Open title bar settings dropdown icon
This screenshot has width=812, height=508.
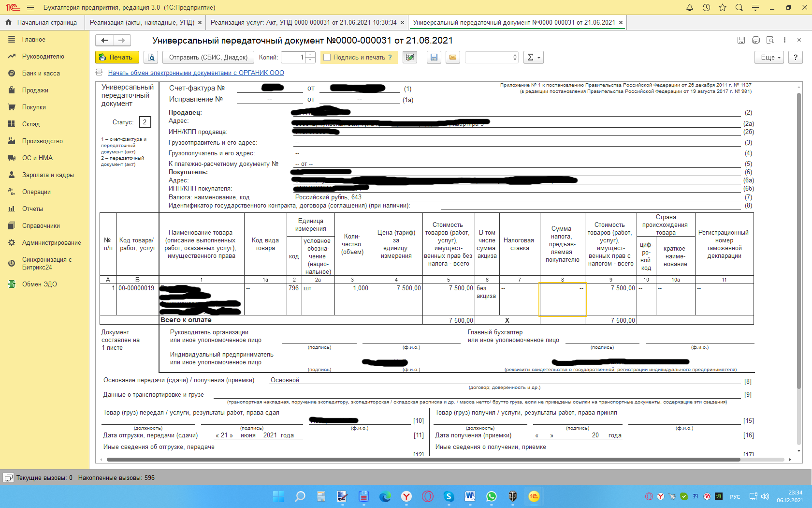coord(755,8)
